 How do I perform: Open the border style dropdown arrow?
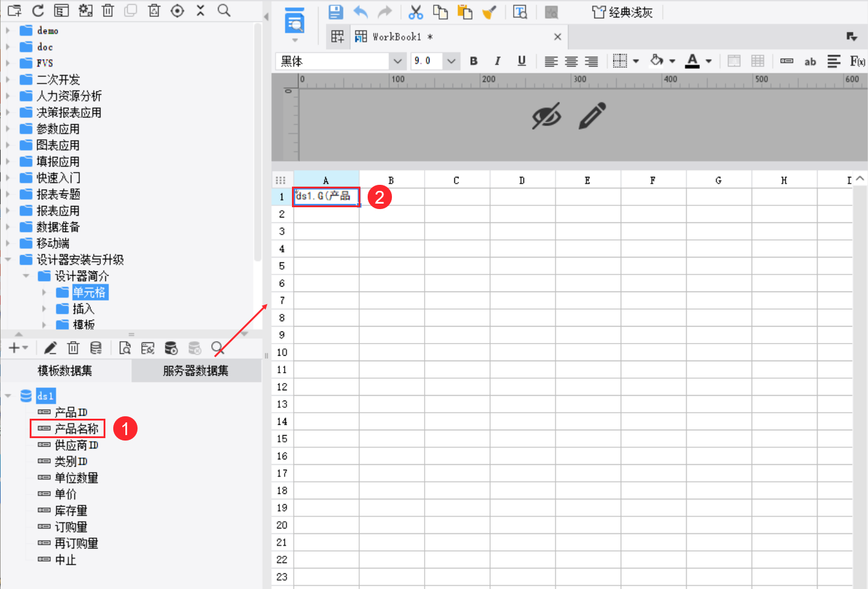coord(636,61)
